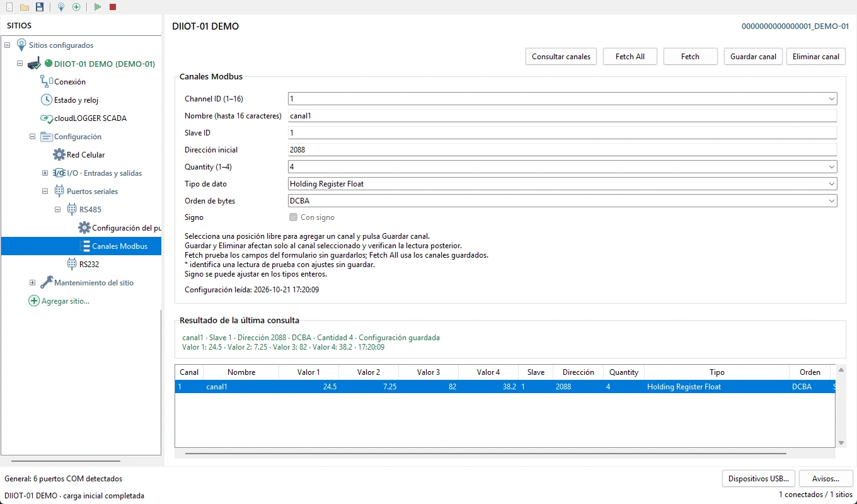Click the RS232 serial port icon
Viewport: 857px width, 504px height.
[72, 264]
